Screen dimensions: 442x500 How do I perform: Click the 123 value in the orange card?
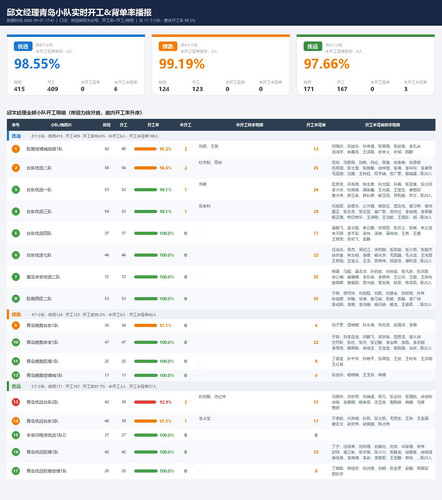[198, 89]
